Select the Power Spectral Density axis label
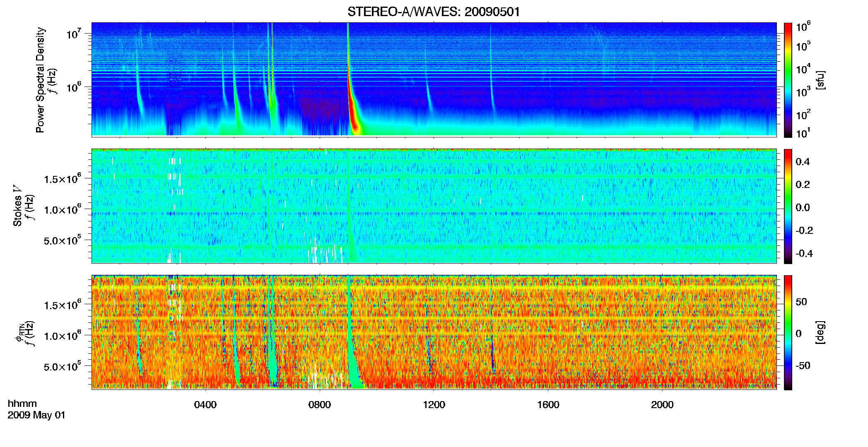Image resolution: width=868 pixels, height=447 pixels. point(40,80)
